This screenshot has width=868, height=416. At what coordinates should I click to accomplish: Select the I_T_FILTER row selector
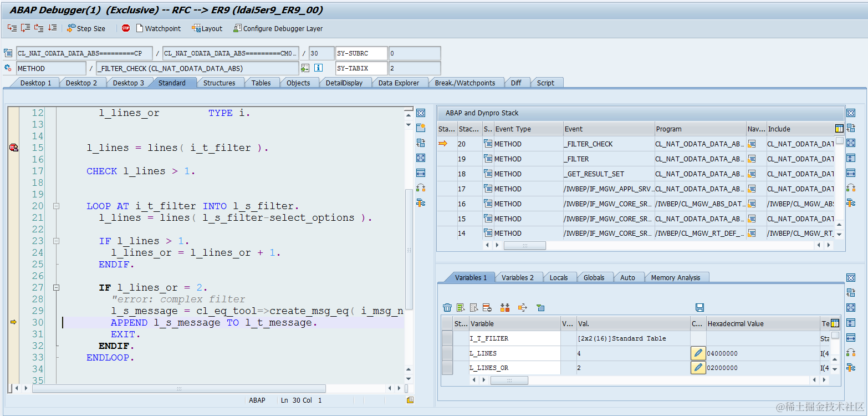point(447,338)
